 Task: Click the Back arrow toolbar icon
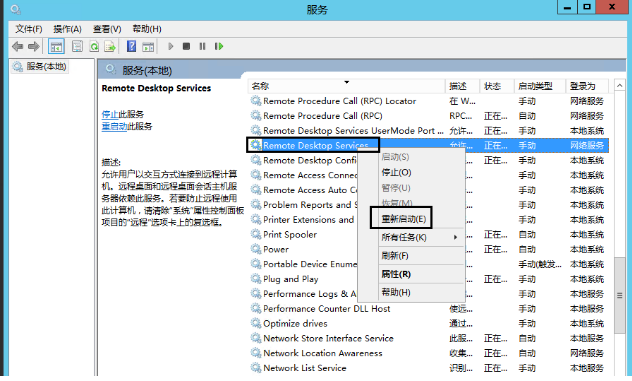pos(17,47)
